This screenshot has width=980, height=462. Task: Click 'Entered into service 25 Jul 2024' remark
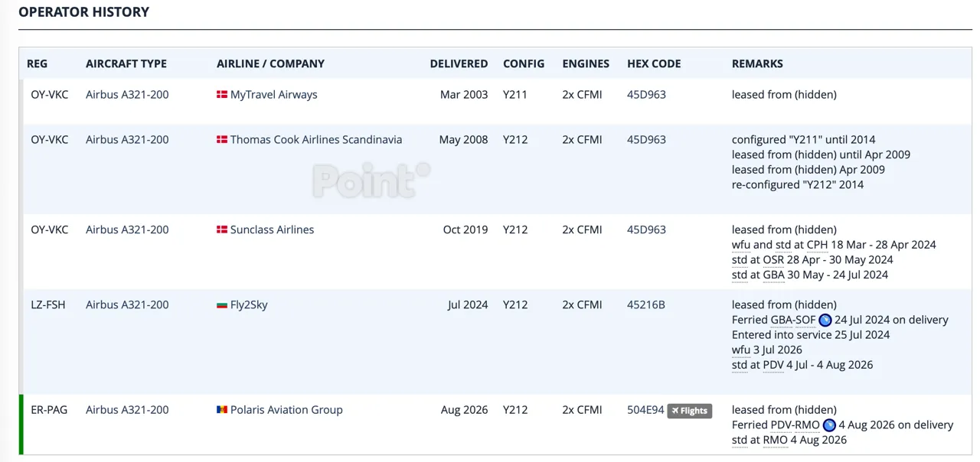tap(811, 335)
